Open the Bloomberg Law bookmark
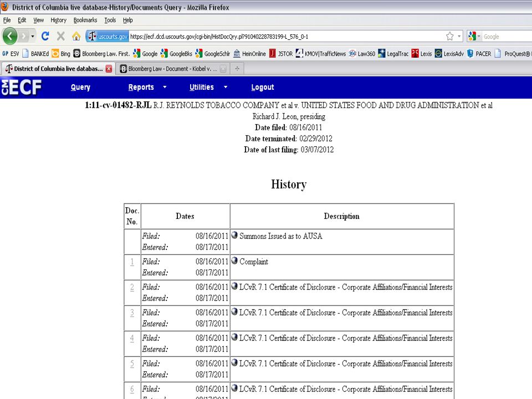532x399 pixels. (101, 54)
